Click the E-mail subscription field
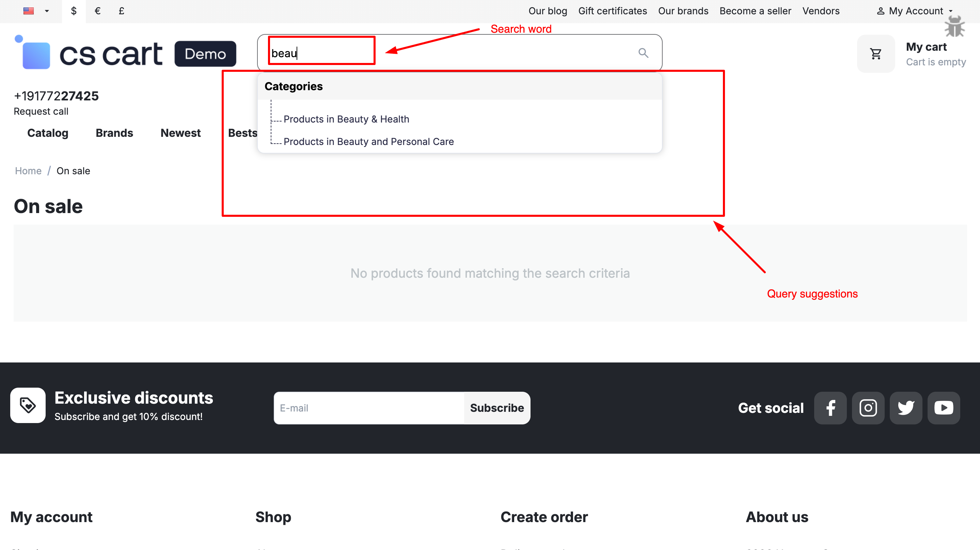This screenshot has height=550, width=980. [368, 408]
